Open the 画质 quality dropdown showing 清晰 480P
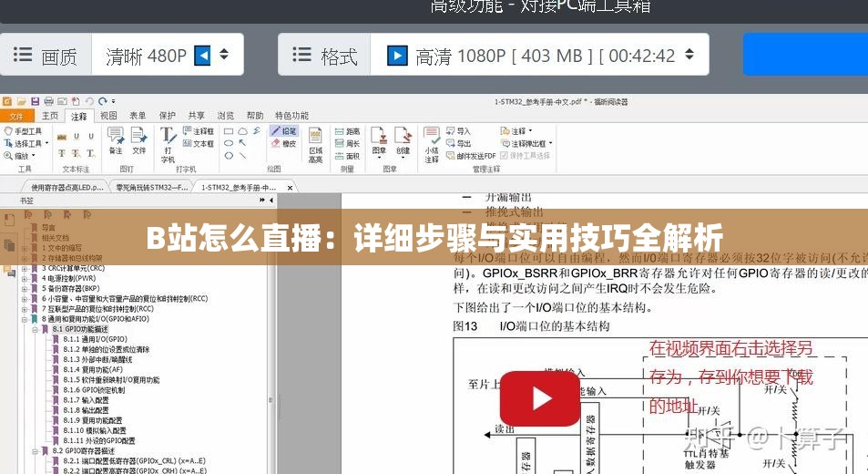 point(168,55)
